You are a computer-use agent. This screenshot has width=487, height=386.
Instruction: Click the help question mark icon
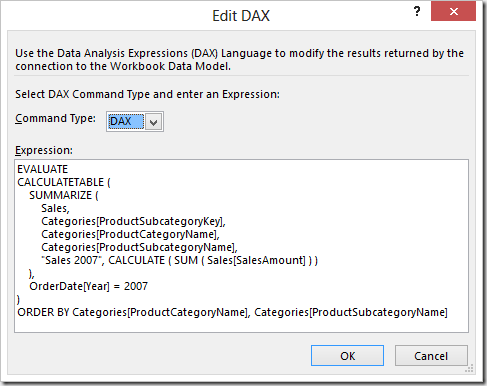[417, 12]
